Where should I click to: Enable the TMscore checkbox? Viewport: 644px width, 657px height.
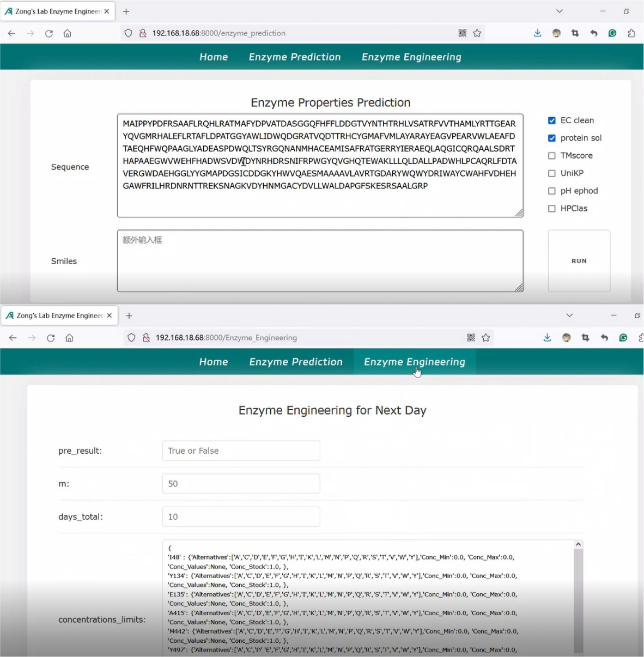552,156
